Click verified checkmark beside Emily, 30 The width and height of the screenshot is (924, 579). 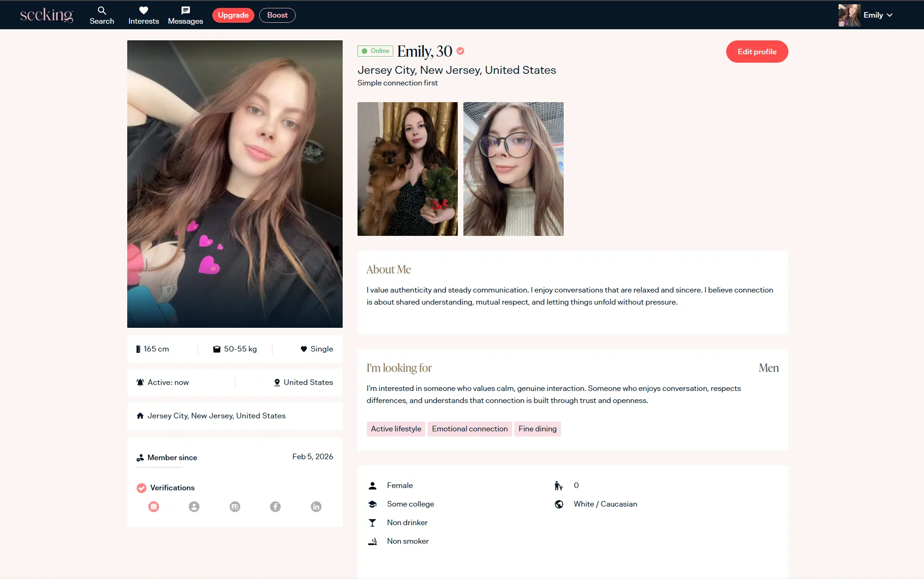coord(460,51)
